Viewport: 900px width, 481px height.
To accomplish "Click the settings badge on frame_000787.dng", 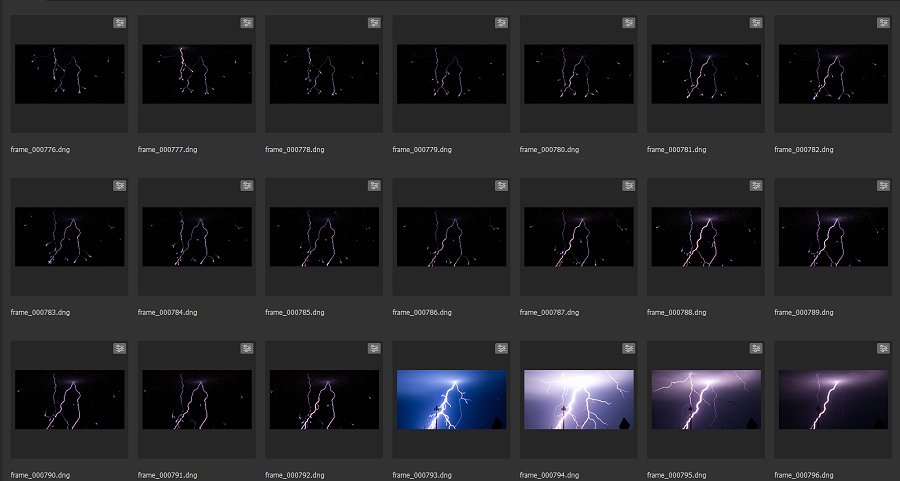I will click(629, 185).
